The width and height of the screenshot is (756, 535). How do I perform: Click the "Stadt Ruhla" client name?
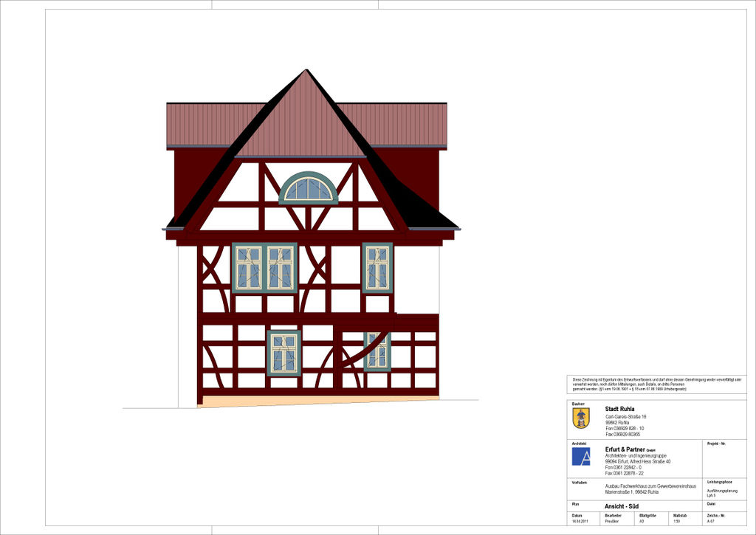(x=620, y=409)
